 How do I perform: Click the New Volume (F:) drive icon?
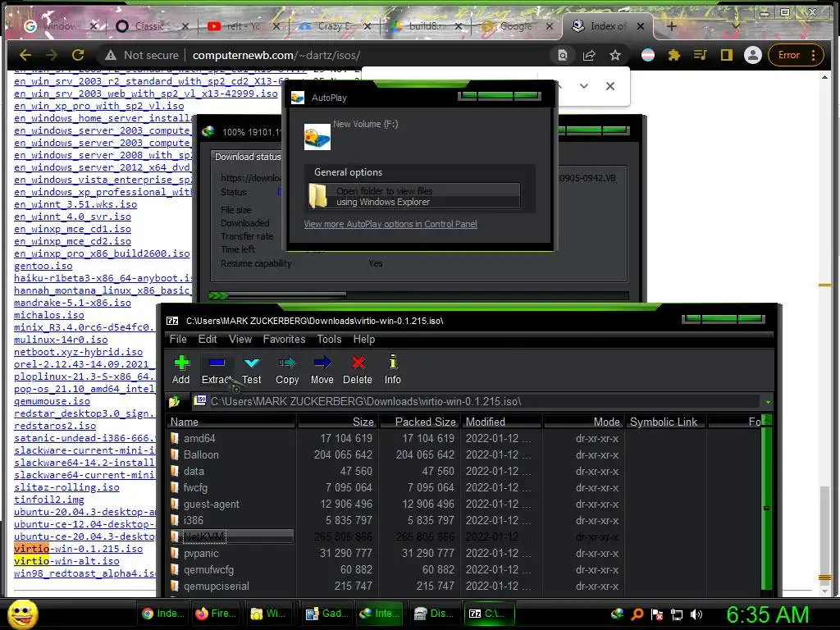pyautogui.click(x=317, y=137)
